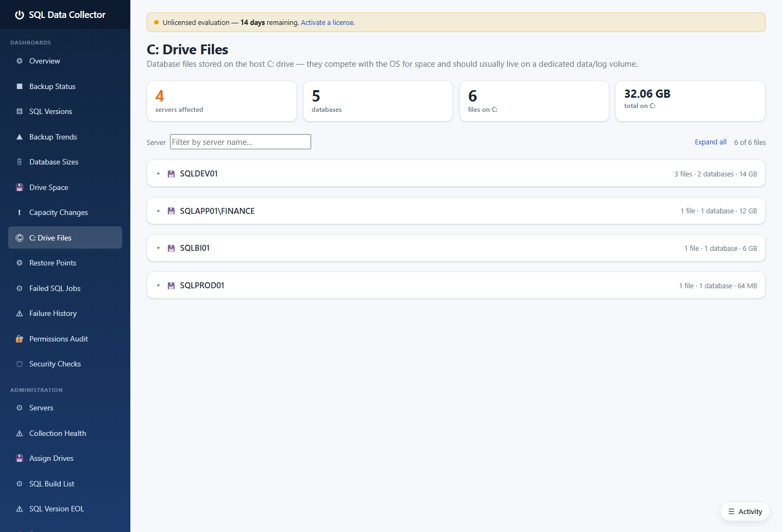The height and width of the screenshot is (532, 782).
Task: Click the SQL Versions sidebar icon
Action: point(20,111)
